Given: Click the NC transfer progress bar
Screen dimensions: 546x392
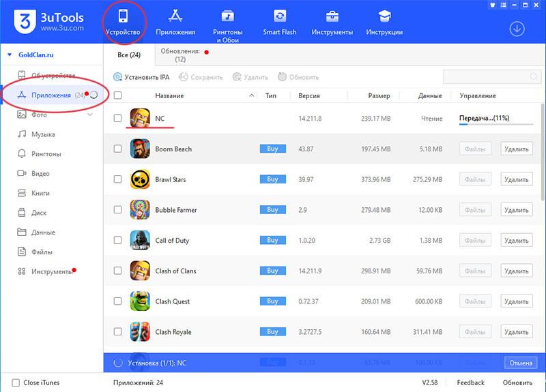Looking at the screenshot, I should point(496,124).
